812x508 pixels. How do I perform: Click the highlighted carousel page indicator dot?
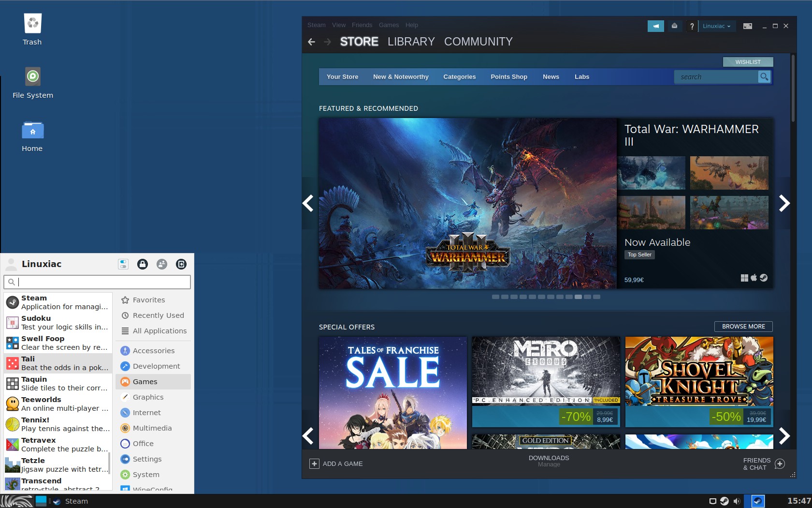578,297
